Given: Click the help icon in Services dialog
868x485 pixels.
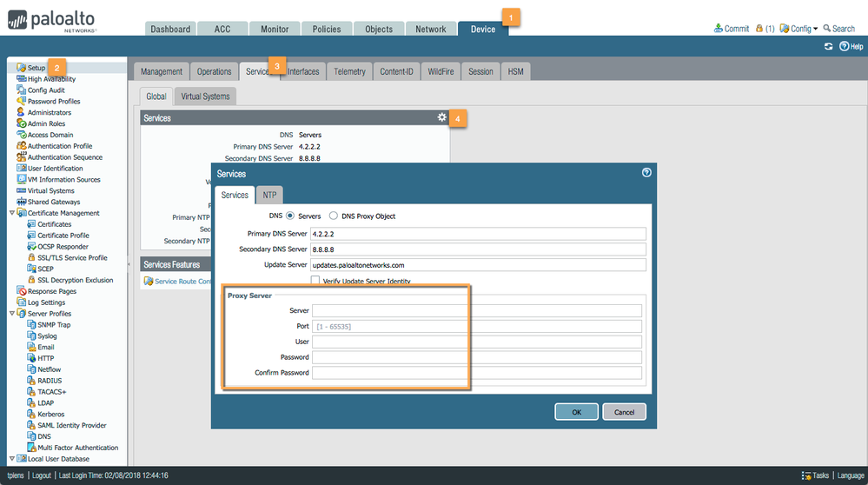Looking at the screenshot, I should pyautogui.click(x=646, y=173).
